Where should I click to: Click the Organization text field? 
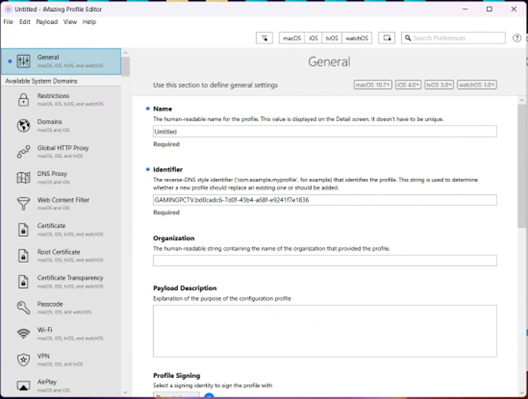pyautogui.click(x=325, y=261)
